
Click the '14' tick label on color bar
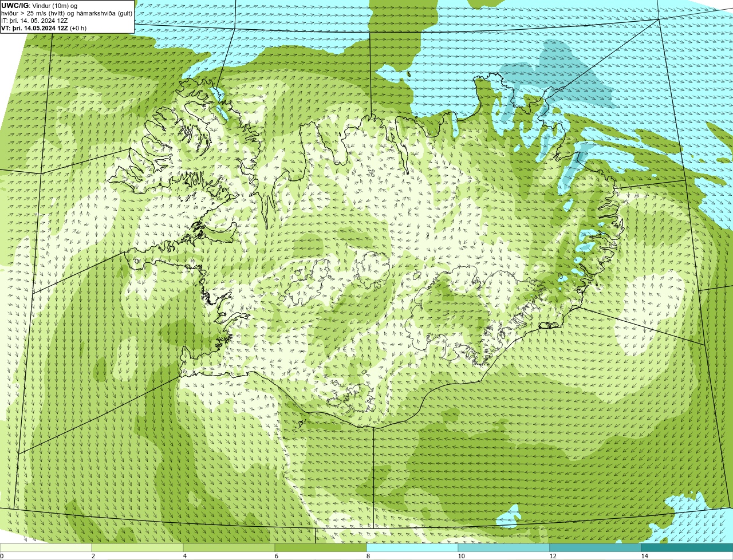644,556
